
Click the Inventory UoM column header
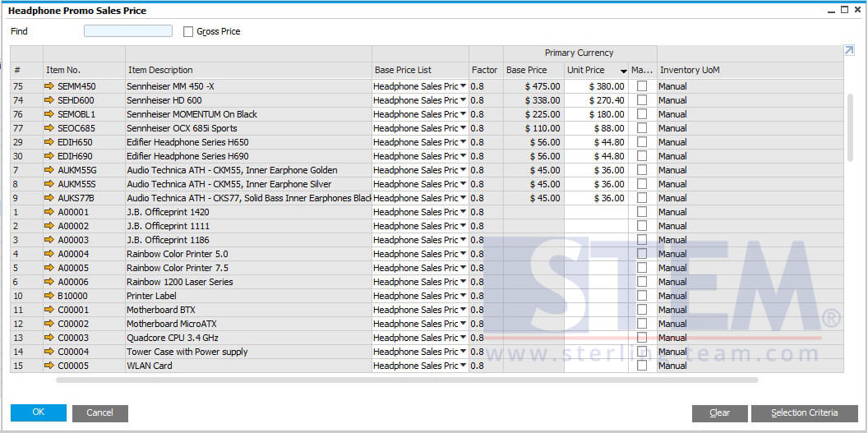pyautogui.click(x=750, y=70)
